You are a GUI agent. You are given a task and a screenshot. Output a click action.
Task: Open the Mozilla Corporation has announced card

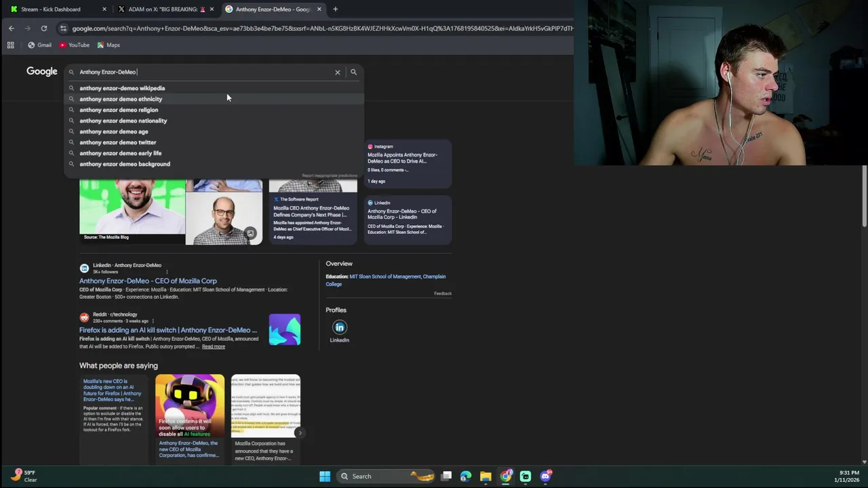point(266,418)
